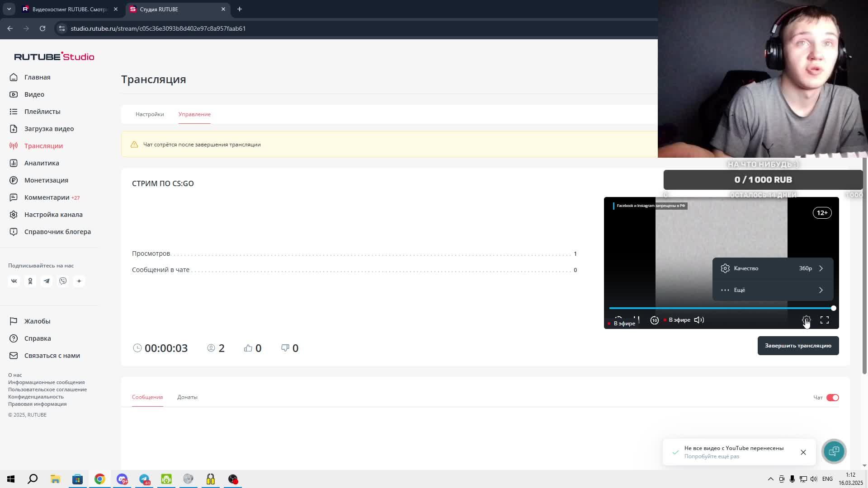Expand the Ещё options submenu
The height and width of the screenshot is (488, 868).
tap(773, 290)
